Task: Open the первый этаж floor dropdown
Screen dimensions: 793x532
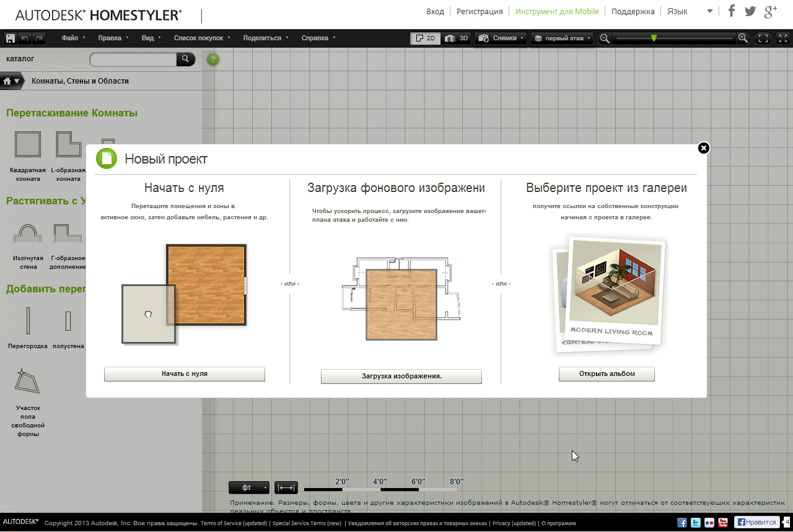Action: pos(563,38)
